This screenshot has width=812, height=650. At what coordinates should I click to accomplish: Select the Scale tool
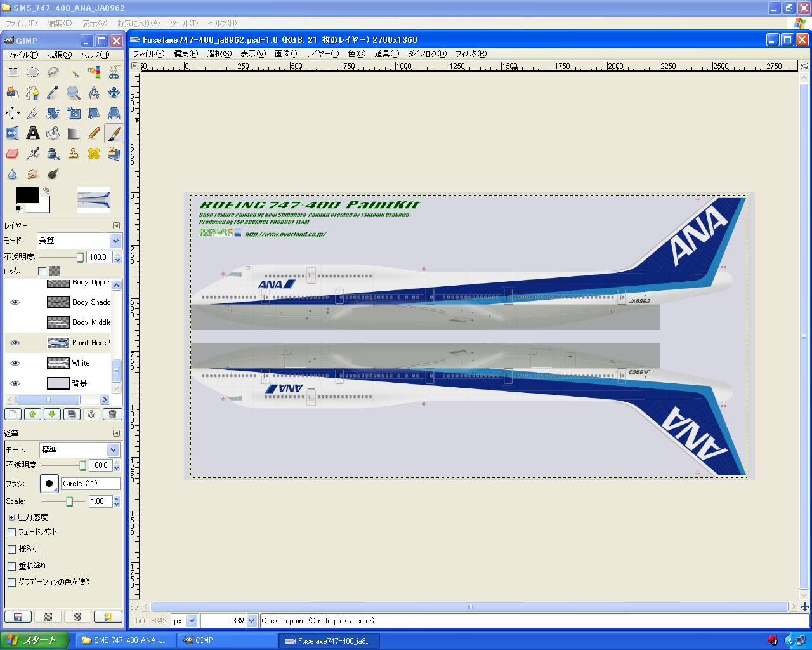coord(73,113)
